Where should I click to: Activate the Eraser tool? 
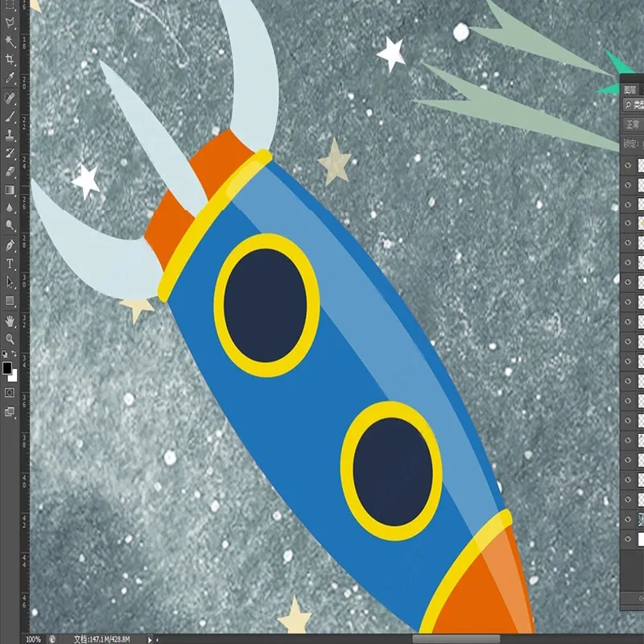(x=10, y=171)
